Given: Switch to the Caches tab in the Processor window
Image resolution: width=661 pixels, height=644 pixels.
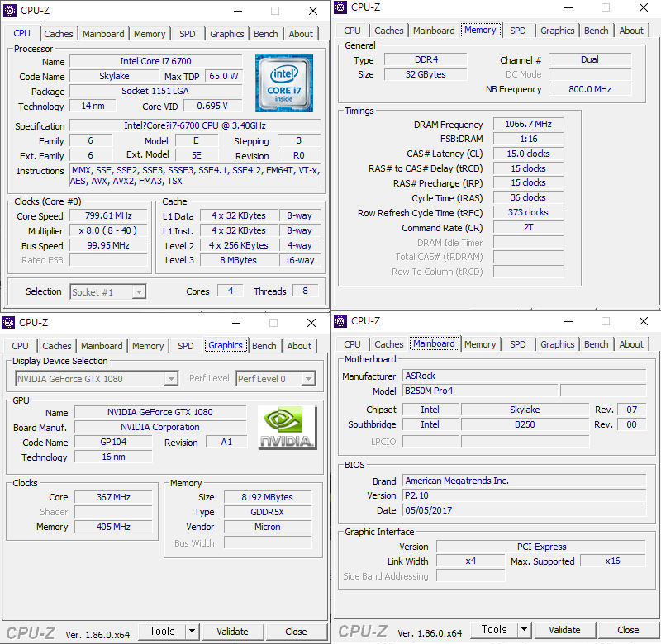Looking at the screenshot, I should click(x=58, y=34).
